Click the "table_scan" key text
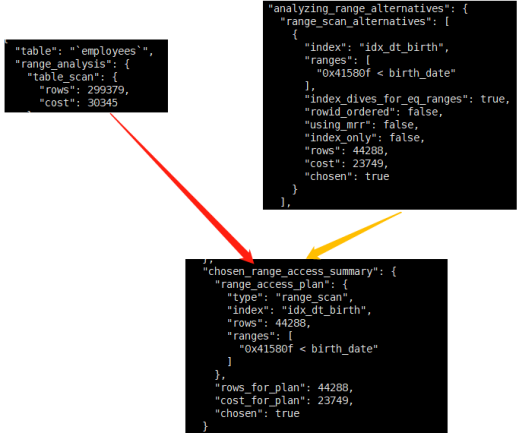Image resolution: width=519 pixels, height=433 pixels. [63, 77]
